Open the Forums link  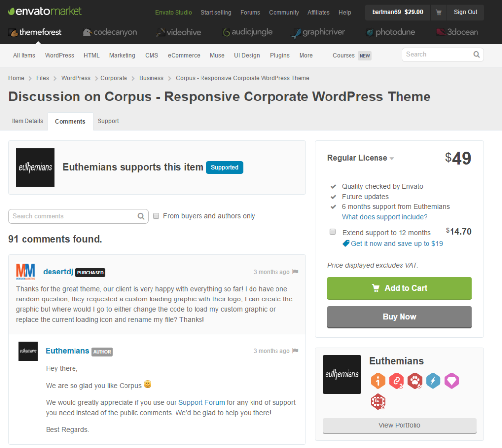click(251, 12)
